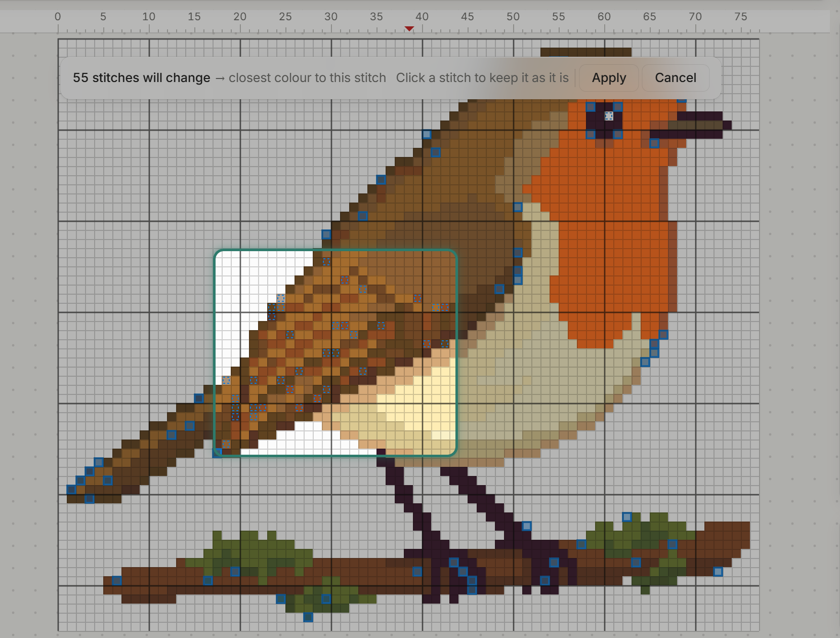Keep the marked stitch at the branch's left end
840x638 pixels.
pos(117,581)
